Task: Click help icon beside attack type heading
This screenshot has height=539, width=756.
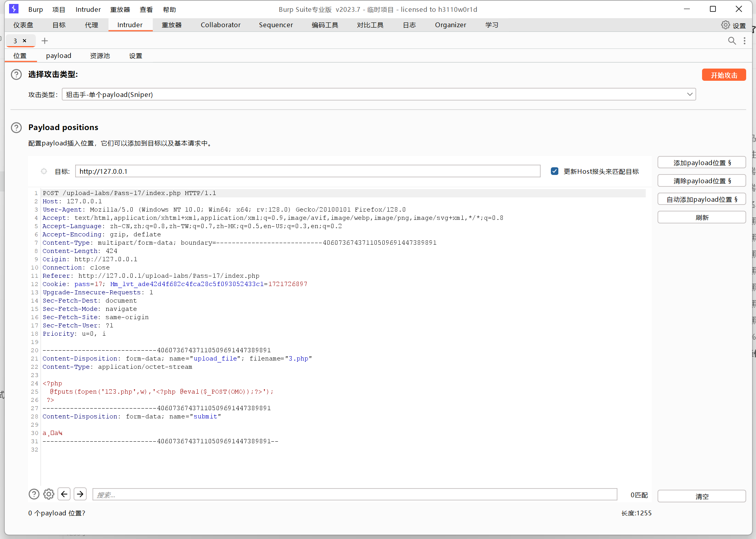Action: click(x=16, y=74)
